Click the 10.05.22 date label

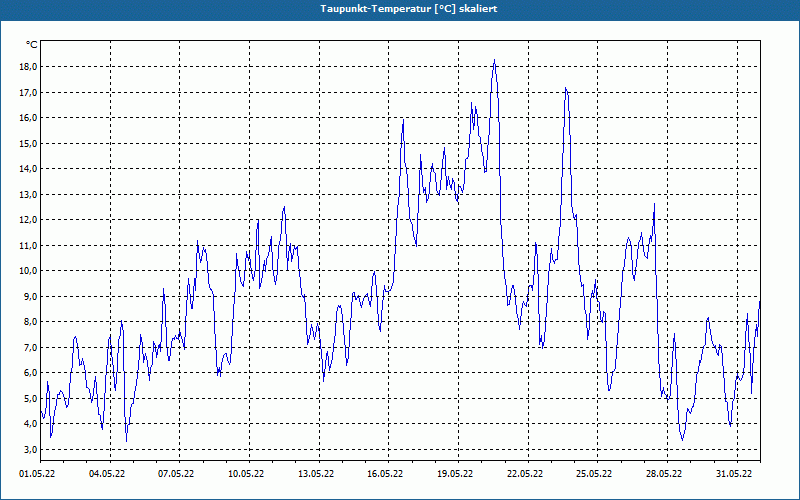pos(246,474)
